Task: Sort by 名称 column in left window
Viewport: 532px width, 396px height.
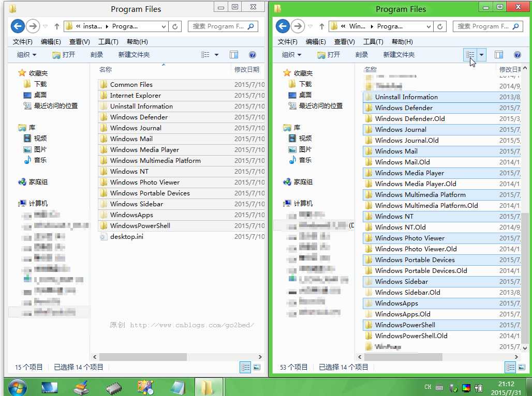Action: point(106,69)
